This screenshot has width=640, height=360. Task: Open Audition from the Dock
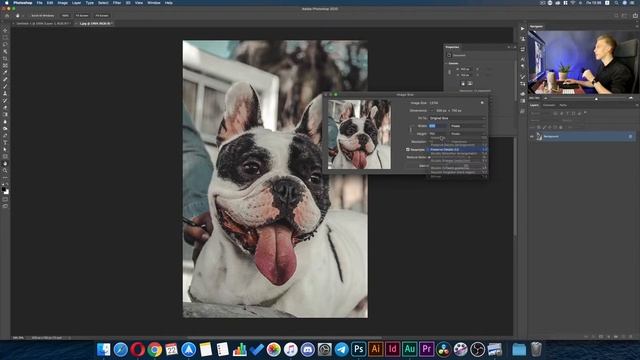pos(409,349)
